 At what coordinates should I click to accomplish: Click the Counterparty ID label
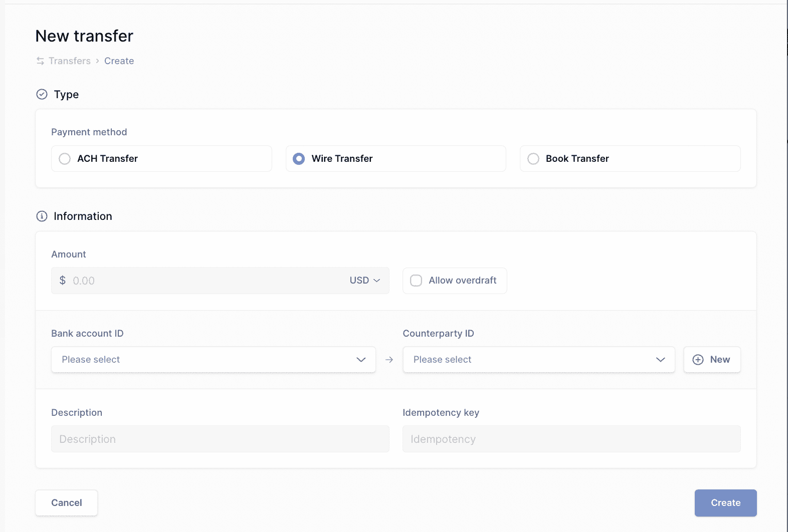click(438, 333)
